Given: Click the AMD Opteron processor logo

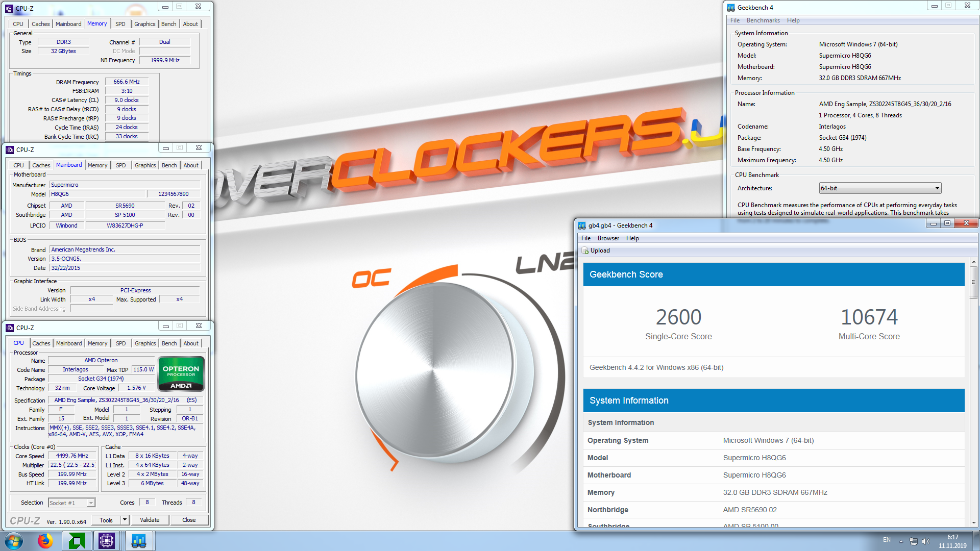Looking at the screenshot, I should (181, 374).
